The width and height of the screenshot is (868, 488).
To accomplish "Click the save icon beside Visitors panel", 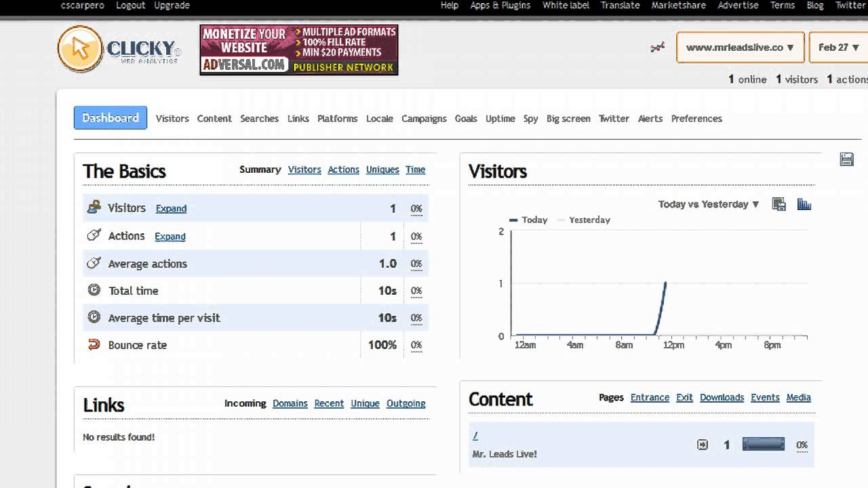I will tap(846, 159).
